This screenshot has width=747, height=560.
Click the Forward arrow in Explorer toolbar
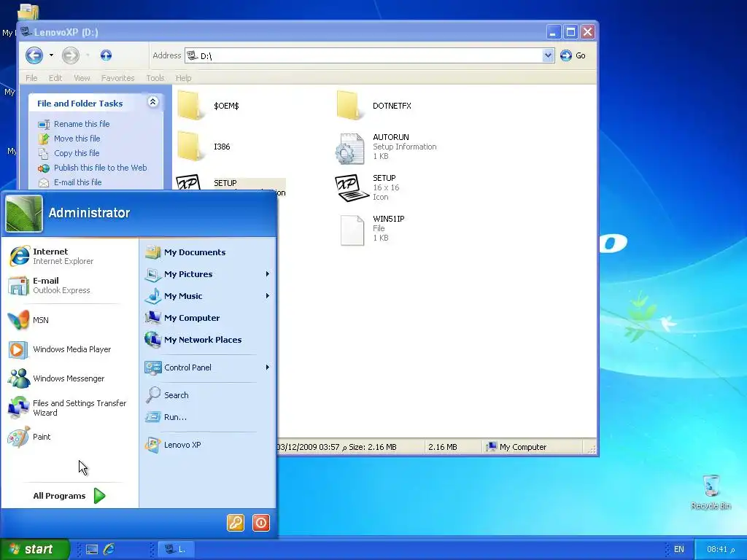[x=71, y=55]
